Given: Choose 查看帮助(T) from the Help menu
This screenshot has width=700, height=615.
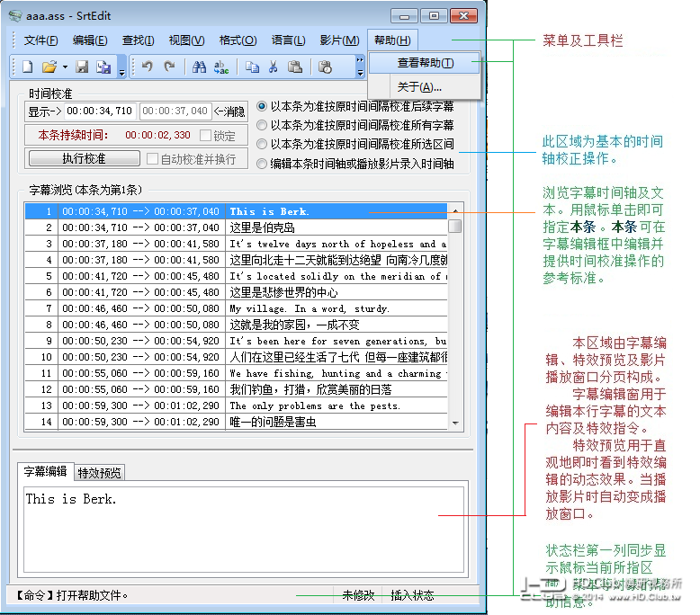Looking at the screenshot, I should pos(425,63).
